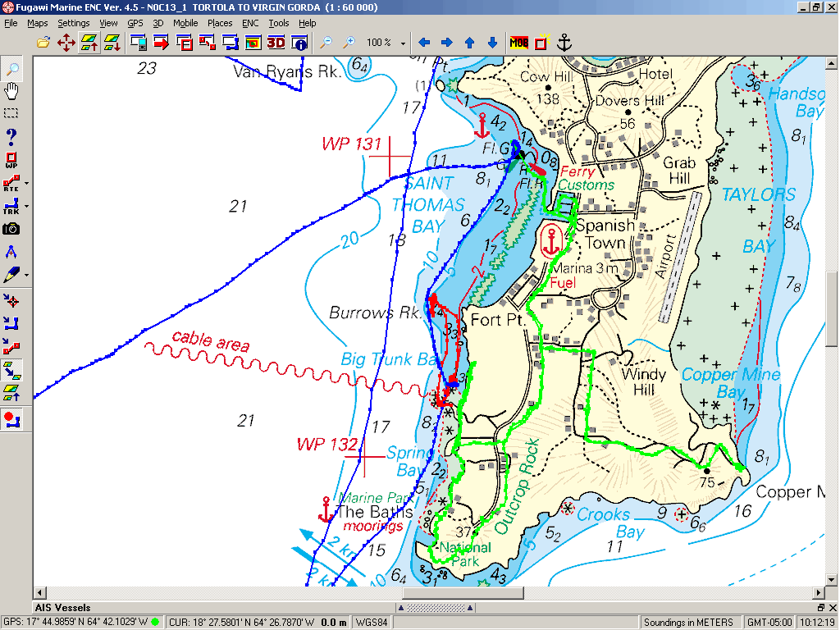Viewport: 840px width, 630px height.
Task: Open the zoom percentage dropdown arrow
Action: point(403,43)
